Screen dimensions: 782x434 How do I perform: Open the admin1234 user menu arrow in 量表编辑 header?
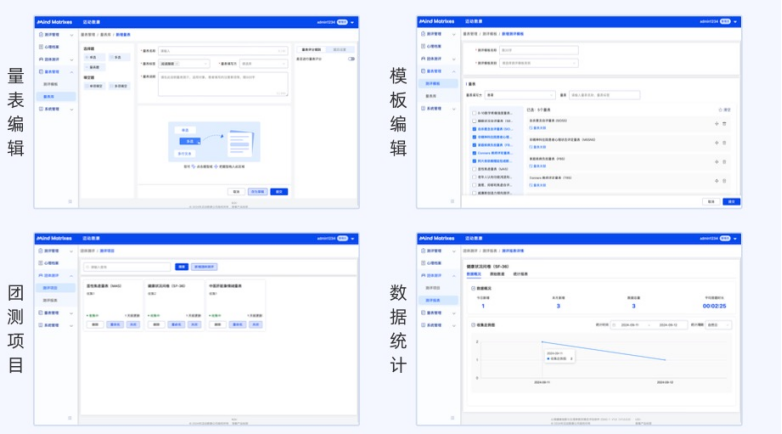(352, 22)
